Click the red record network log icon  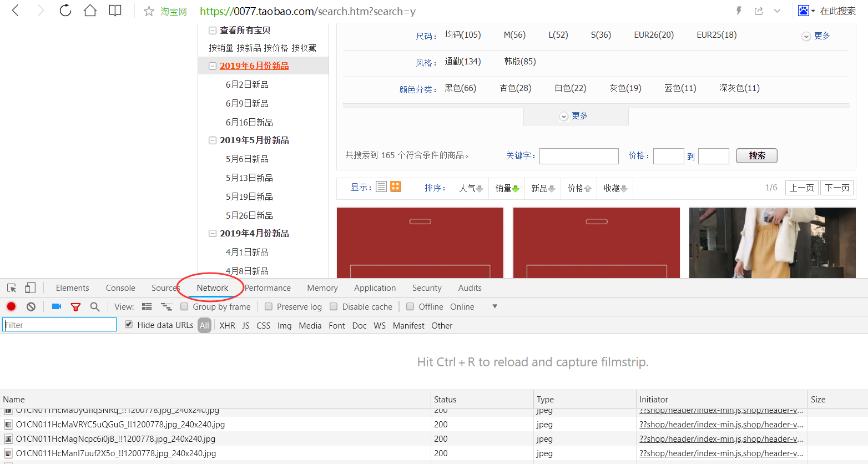[x=11, y=306]
